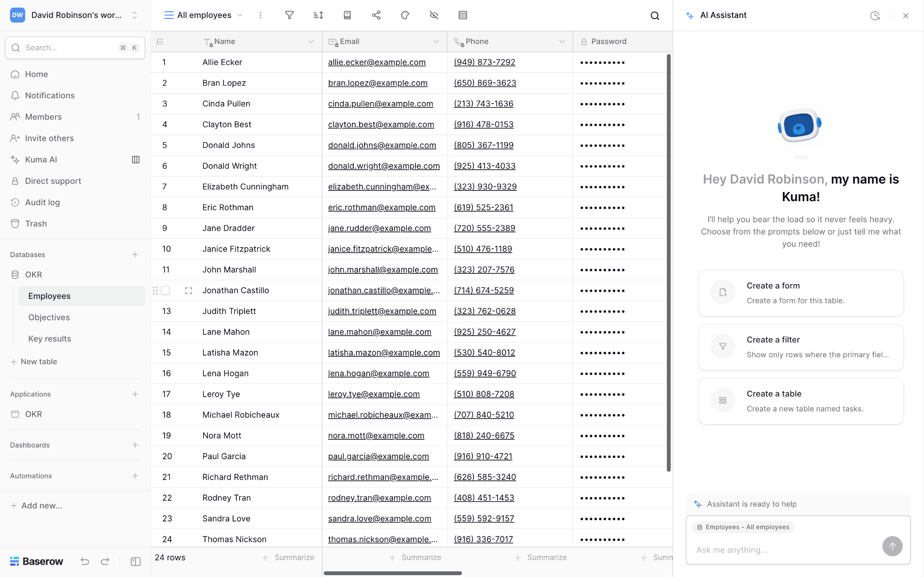The image size is (924, 577).
Task: Tick the Jonathan Castillo row checkbox
Action: click(166, 291)
